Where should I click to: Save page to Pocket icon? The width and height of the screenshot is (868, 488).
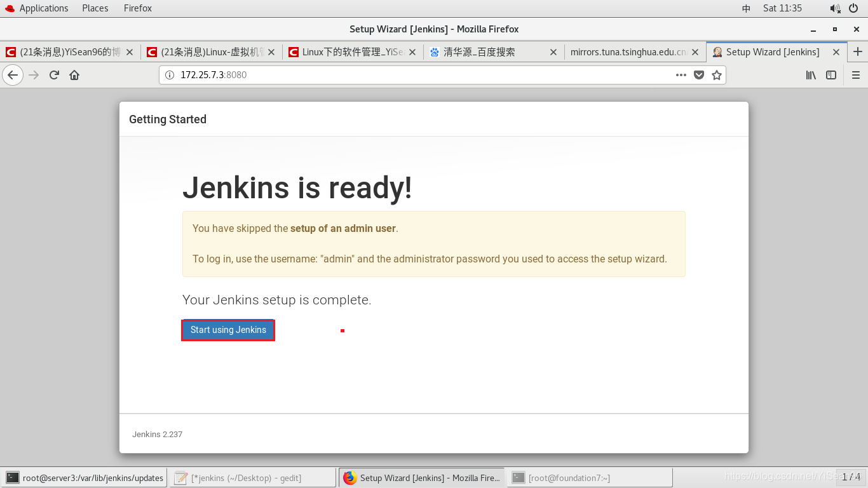(x=699, y=75)
